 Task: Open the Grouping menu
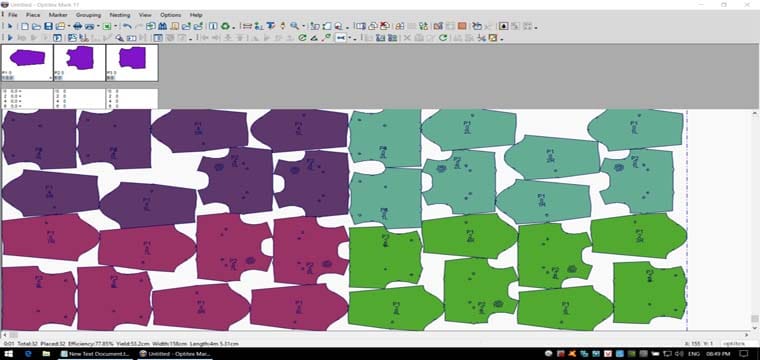88,15
